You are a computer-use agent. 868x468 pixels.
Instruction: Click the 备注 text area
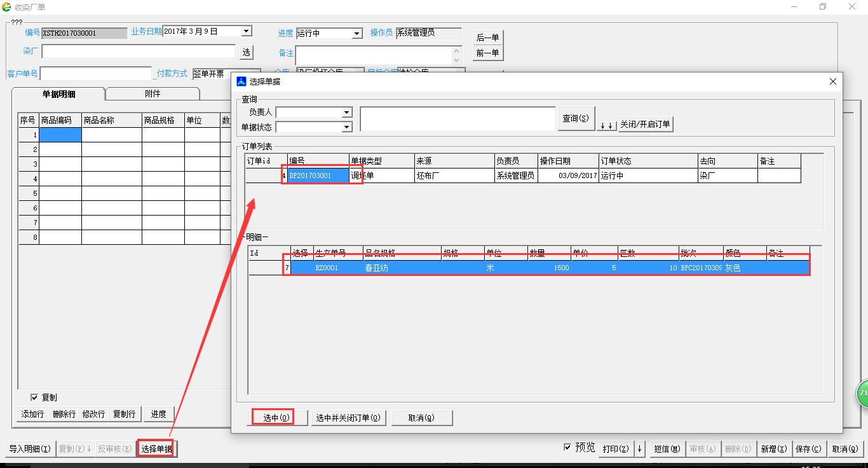click(x=375, y=55)
